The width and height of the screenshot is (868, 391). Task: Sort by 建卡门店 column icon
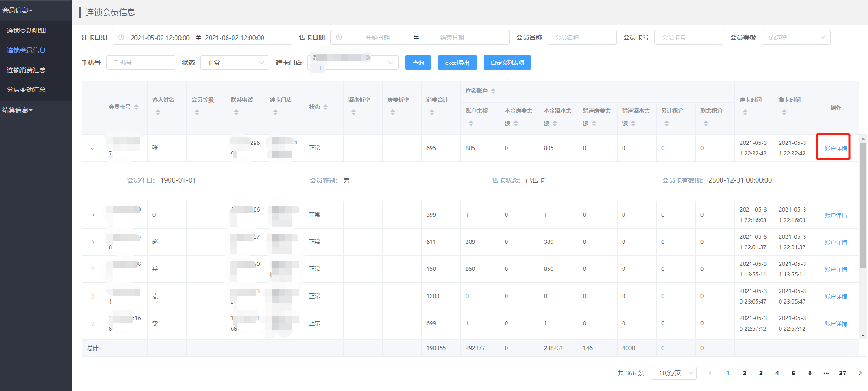(x=275, y=112)
